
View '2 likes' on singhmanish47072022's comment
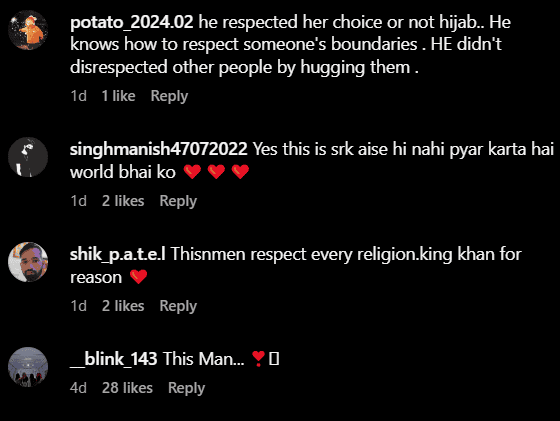123,201
